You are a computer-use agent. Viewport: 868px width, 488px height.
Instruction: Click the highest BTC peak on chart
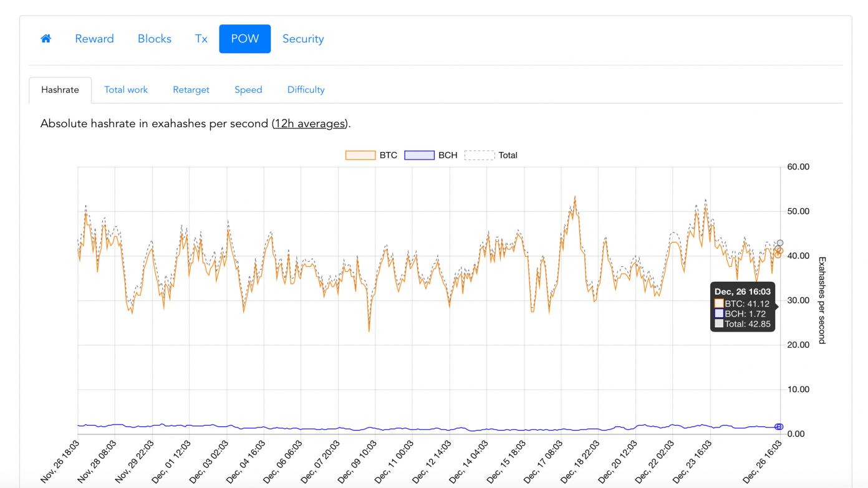point(574,198)
